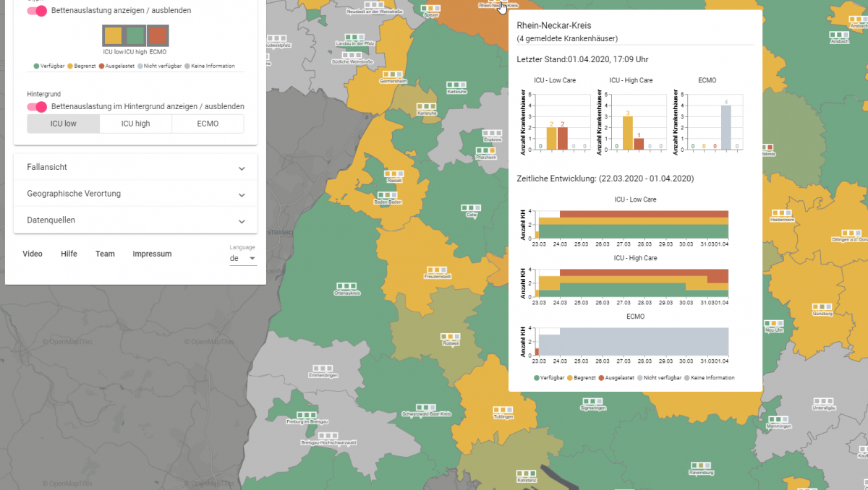868x490 pixels.
Task: Expand the Fallansicht panel
Action: (135, 167)
